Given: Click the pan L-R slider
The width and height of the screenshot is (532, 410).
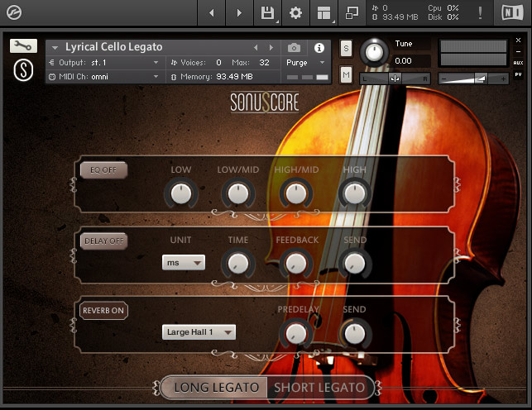Looking at the screenshot, I should (395, 79).
